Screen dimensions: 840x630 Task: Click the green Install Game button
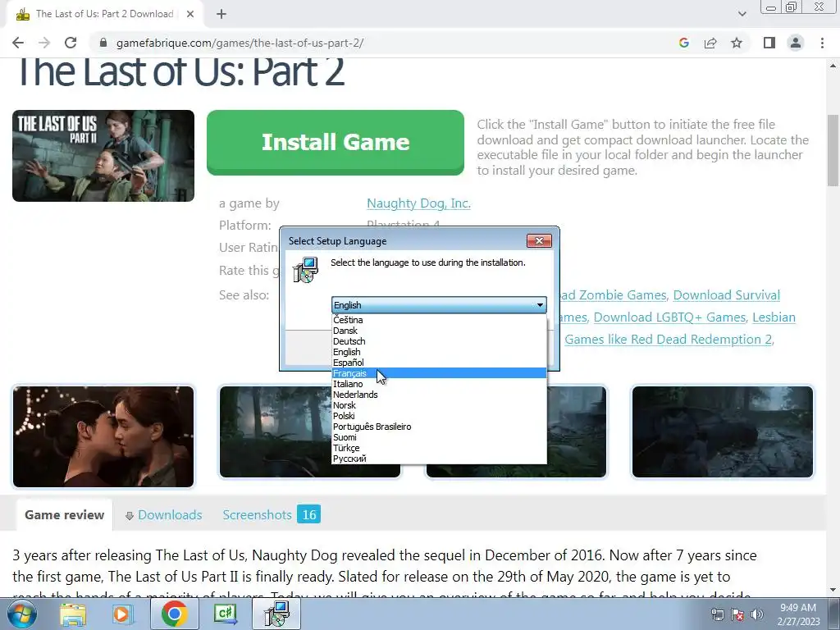coord(336,143)
